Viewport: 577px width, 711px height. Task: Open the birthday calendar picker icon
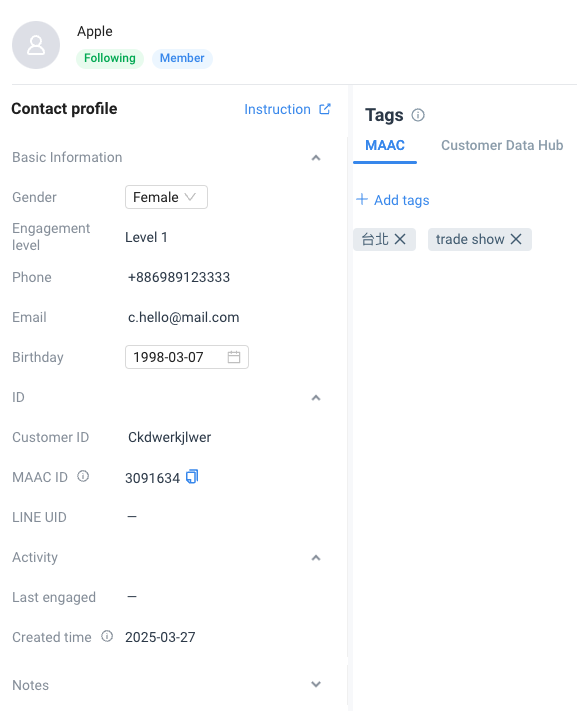click(234, 357)
